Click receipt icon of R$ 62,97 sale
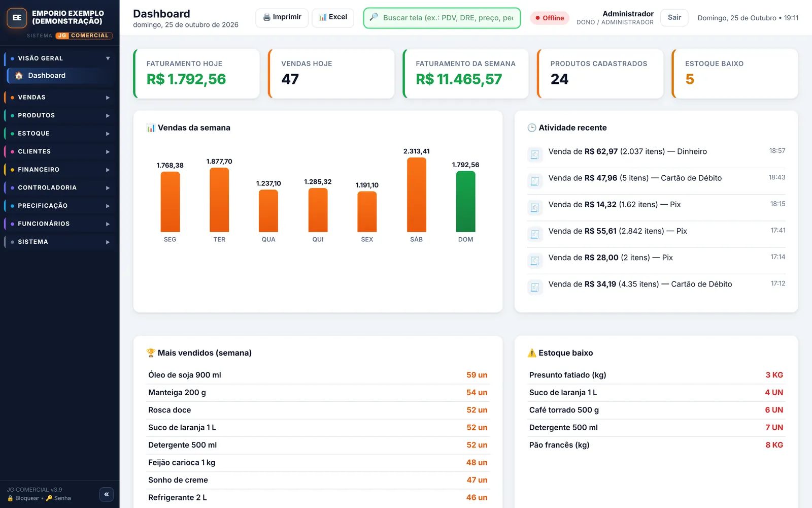Image resolution: width=812 pixels, height=508 pixels. pyautogui.click(x=535, y=154)
